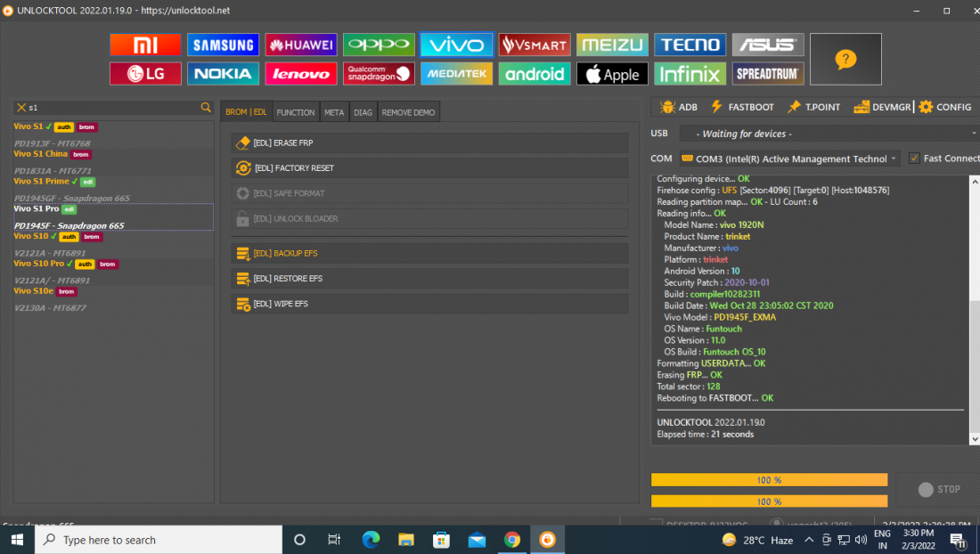
Task: Open the DIAG tab
Action: tap(363, 112)
